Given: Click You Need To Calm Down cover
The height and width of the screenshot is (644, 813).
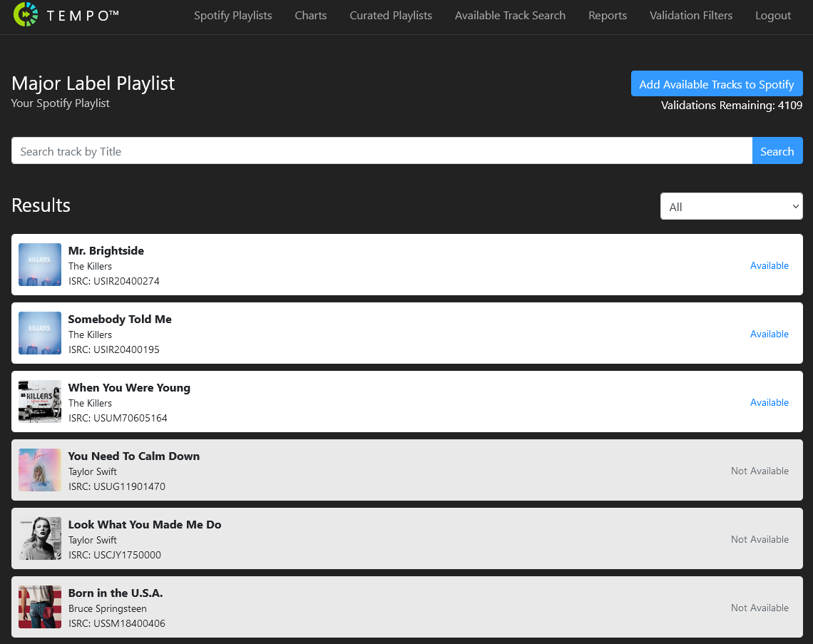Looking at the screenshot, I should pos(40,470).
